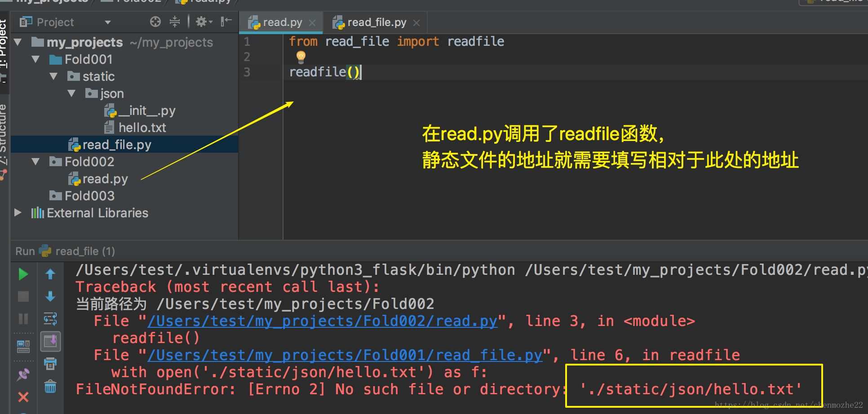Select read.py under Fold002
868x414 pixels.
click(98, 179)
